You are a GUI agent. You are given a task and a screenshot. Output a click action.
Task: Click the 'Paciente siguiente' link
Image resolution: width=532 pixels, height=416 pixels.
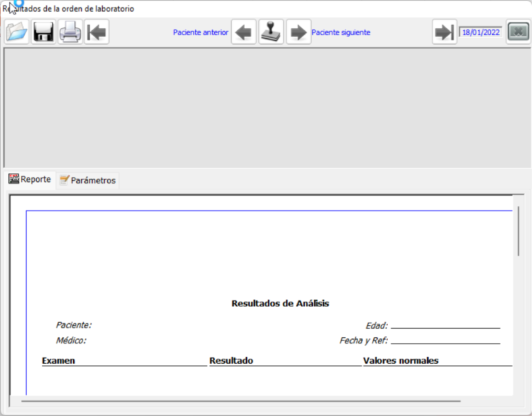[x=341, y=32]
